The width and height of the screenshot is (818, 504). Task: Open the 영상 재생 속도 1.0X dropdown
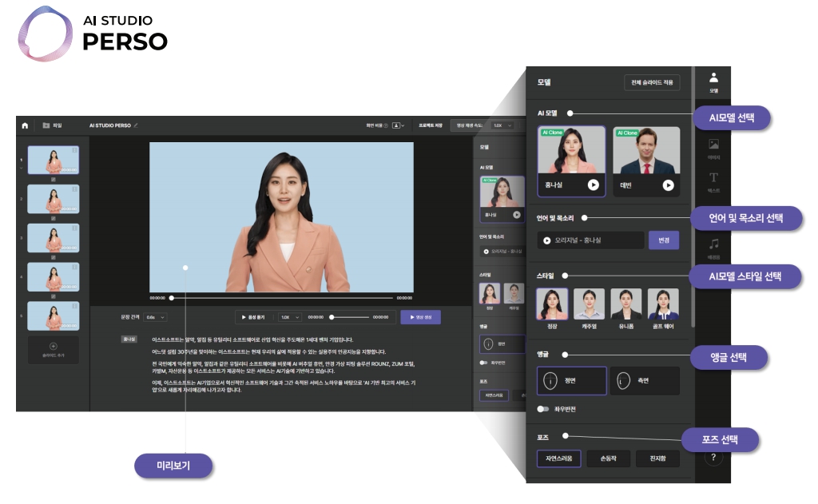click(x=503, y=125)
